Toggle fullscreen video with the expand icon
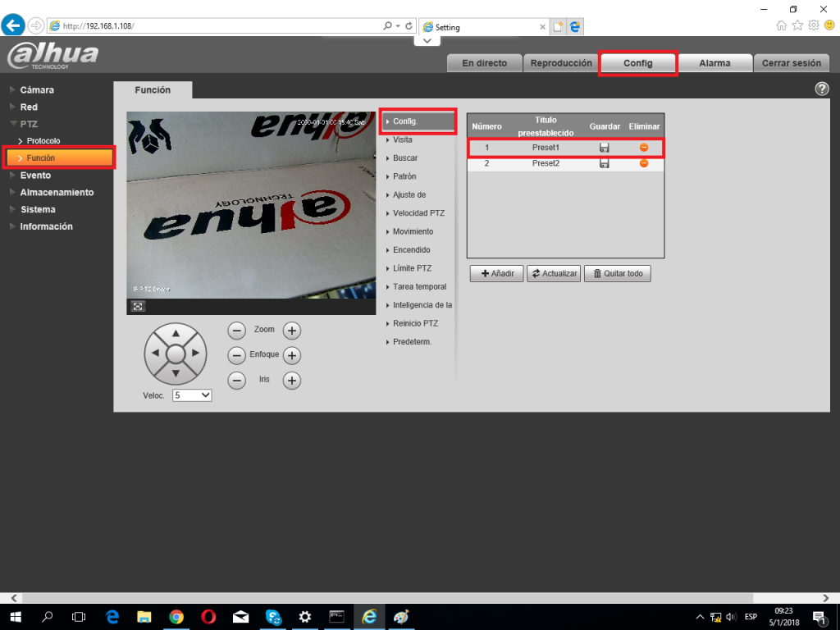 pyautogui.click(x=138, y=307)
